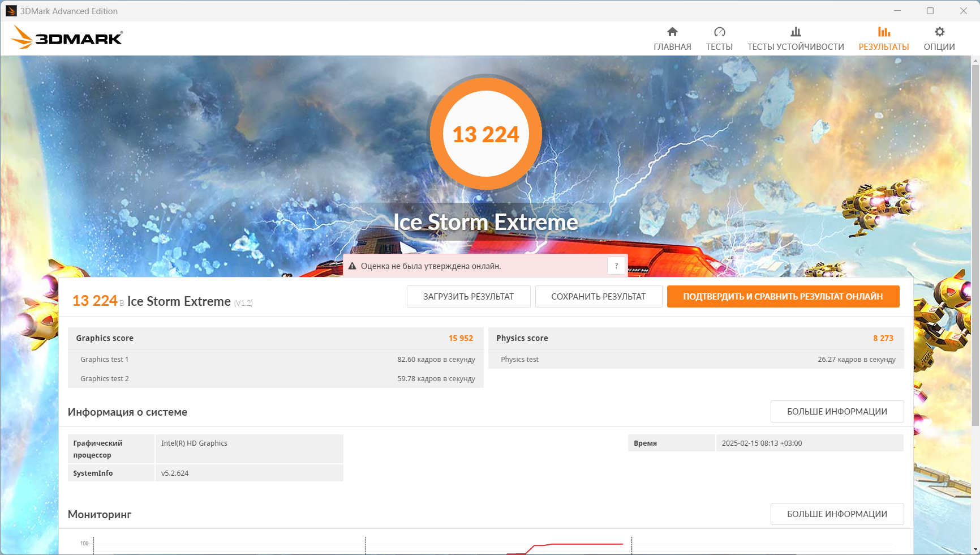
Task: Minimize the 3DMark window
Action: point(897,11)
